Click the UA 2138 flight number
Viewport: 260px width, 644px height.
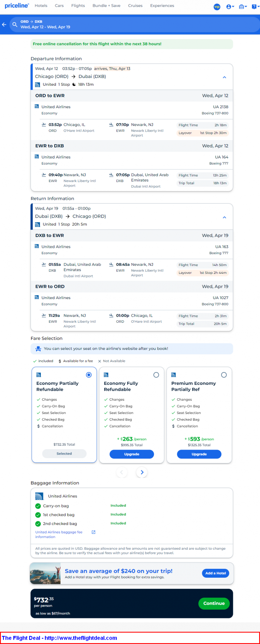click(x=221, y=107)
